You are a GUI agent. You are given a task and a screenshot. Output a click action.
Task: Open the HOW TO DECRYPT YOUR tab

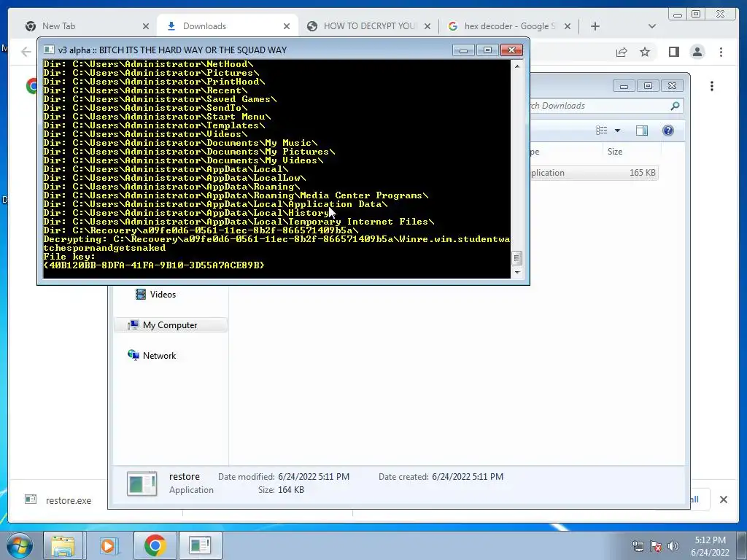point(368,26)
